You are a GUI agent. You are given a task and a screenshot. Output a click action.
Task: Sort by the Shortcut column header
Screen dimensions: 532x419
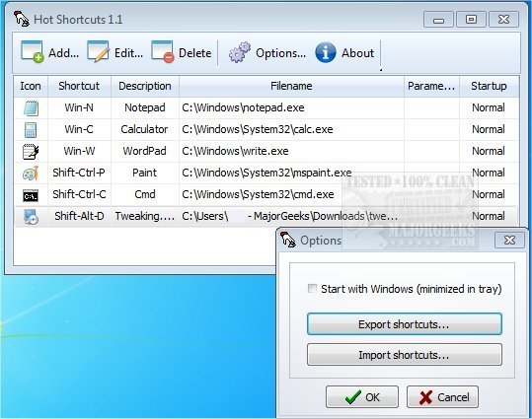[79, 86]
